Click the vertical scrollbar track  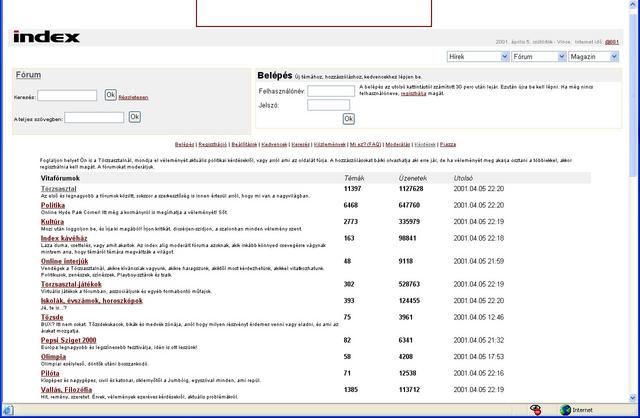[633, 286]
